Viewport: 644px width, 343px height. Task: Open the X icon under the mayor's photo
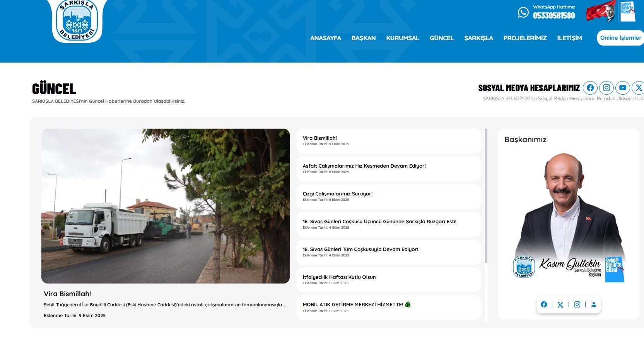click(560, 305)
